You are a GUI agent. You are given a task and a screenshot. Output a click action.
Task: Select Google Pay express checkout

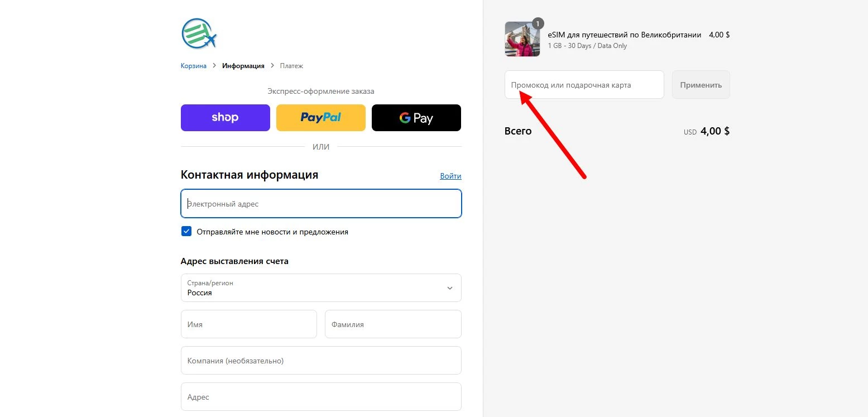(x=416, y=118)
